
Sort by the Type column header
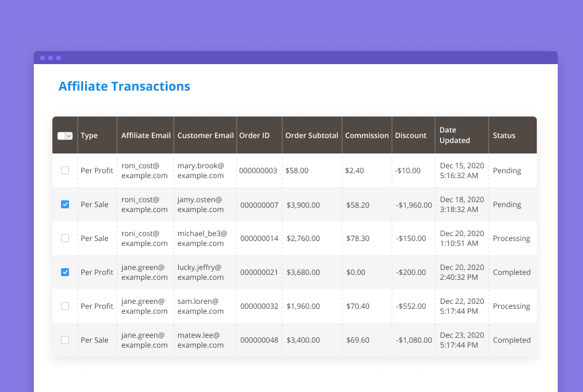(89, 136)
